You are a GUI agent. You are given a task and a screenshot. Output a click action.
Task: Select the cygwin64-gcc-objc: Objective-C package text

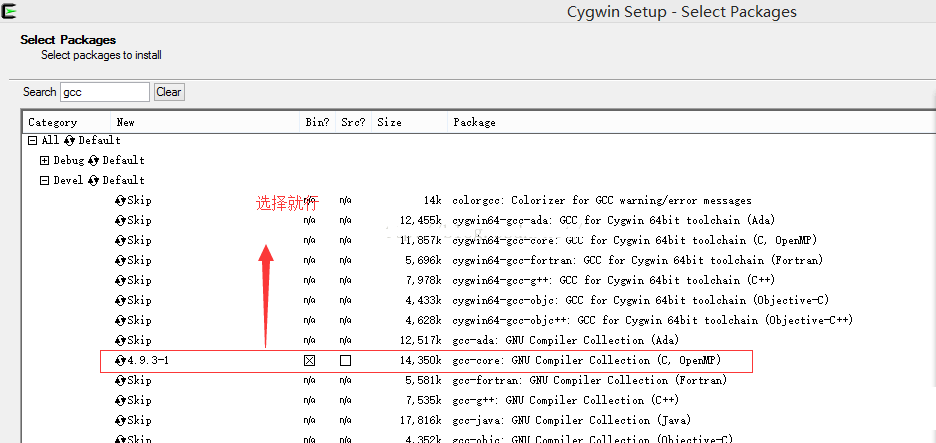point(641,300)
